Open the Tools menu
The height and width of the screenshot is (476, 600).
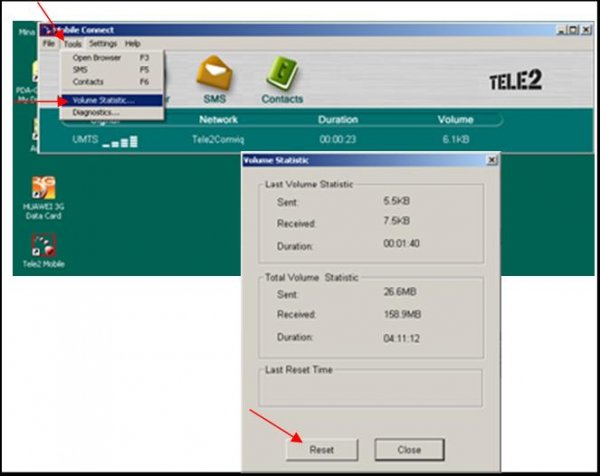pos(73,44)
